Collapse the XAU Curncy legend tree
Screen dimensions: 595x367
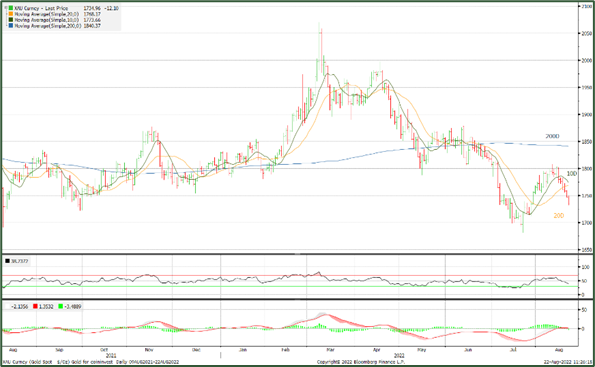click(x=6, y=8)
